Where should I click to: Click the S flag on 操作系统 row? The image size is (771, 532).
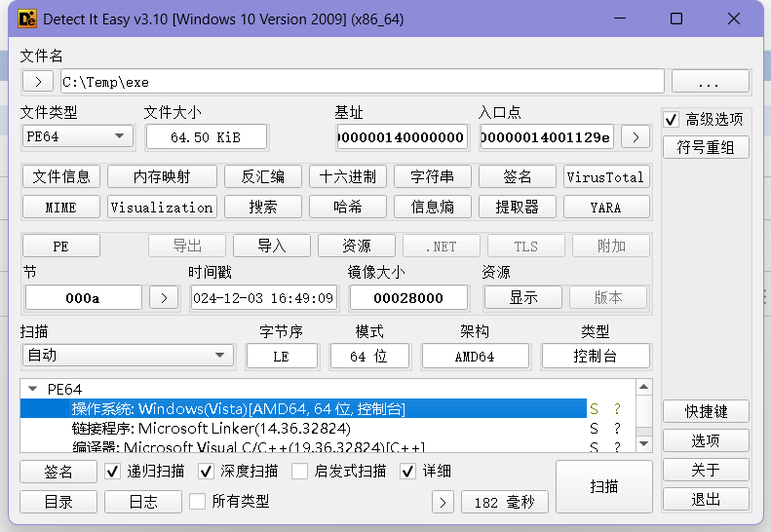594,408
